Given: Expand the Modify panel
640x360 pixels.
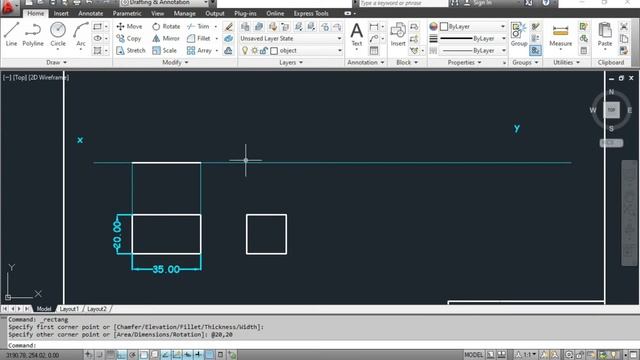Looking at the screenshot, I should [175, 62].
